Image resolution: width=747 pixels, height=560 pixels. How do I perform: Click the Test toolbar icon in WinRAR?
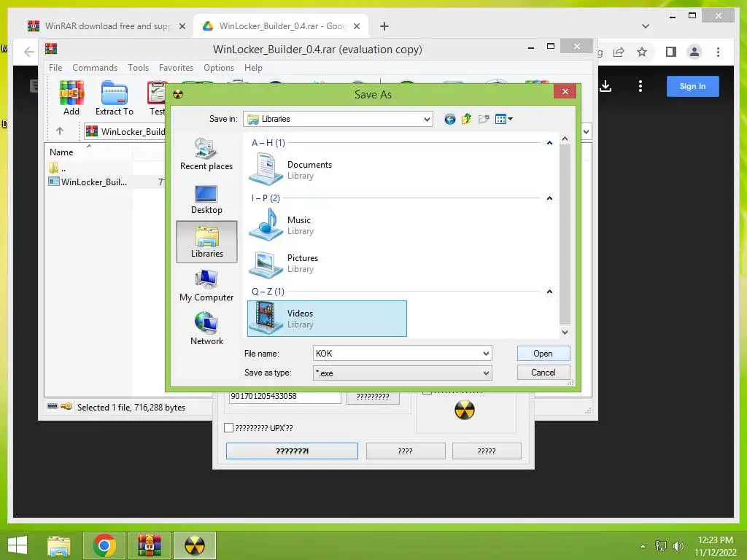(158, 98)
